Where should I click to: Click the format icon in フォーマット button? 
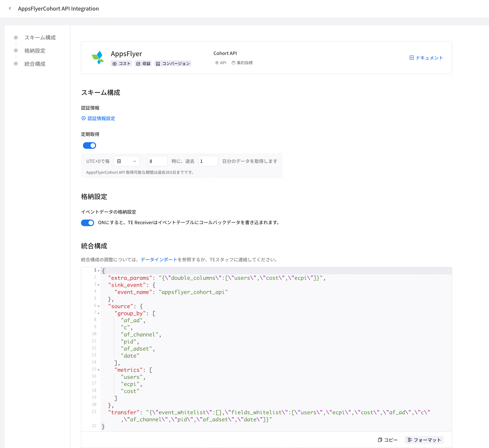click(410, 440)
